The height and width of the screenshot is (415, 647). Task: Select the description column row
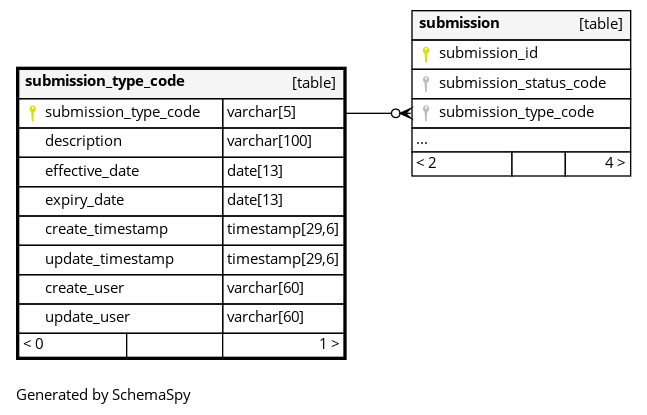tap(83, 141)
